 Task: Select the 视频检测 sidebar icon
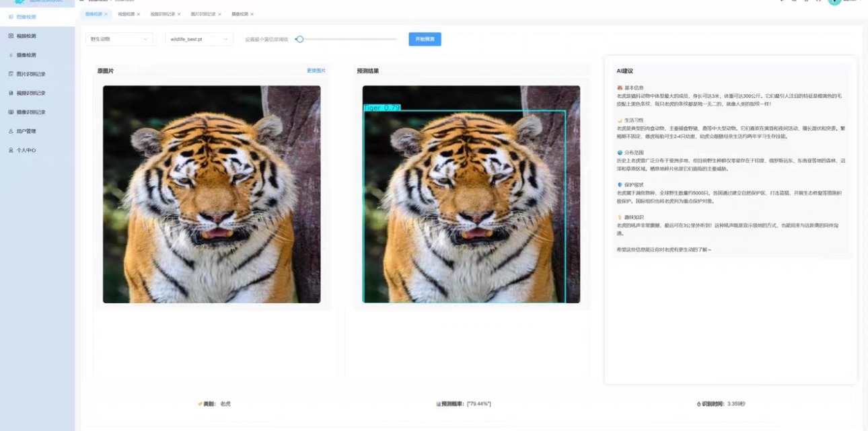[x=11, y=36]
